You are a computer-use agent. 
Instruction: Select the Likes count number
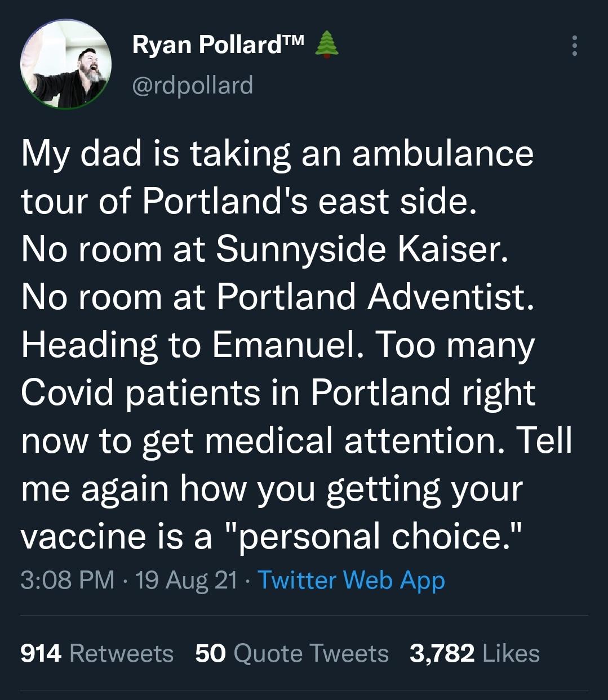[x=439, y=653]
